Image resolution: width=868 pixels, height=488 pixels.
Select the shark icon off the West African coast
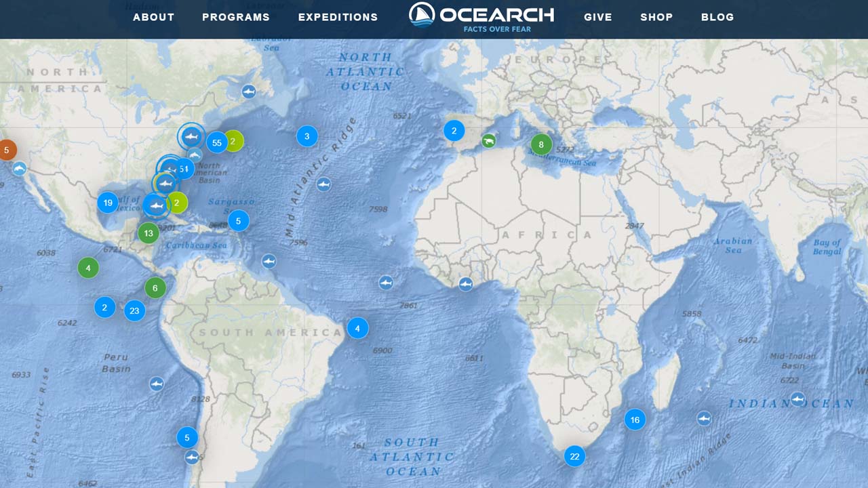pos(386,283)
